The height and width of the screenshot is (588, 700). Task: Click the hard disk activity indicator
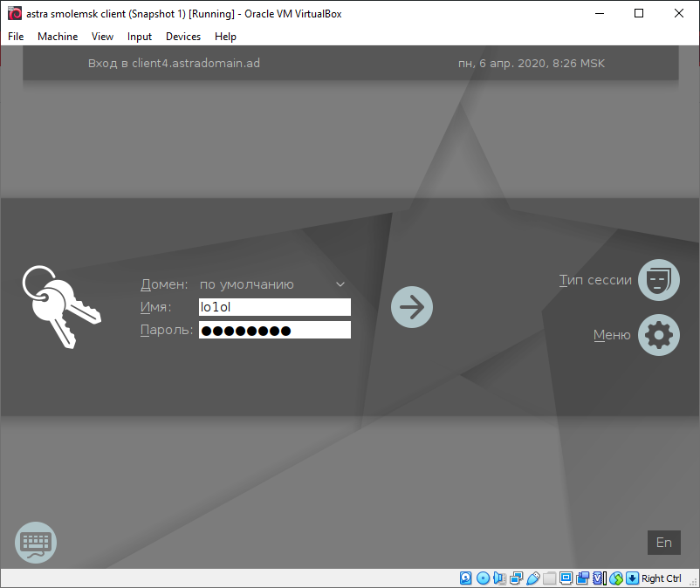pyautogui.click(x=465, y=578)
